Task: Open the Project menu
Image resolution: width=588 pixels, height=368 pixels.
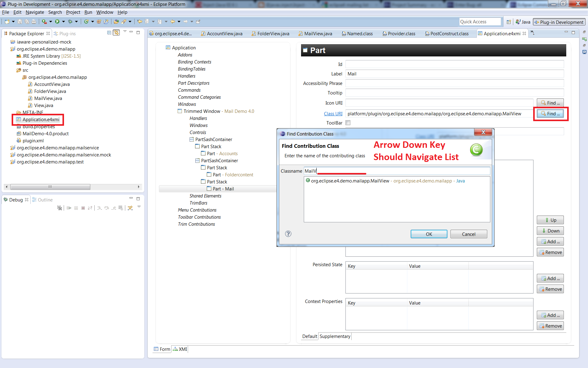Action: pos(73,12)
